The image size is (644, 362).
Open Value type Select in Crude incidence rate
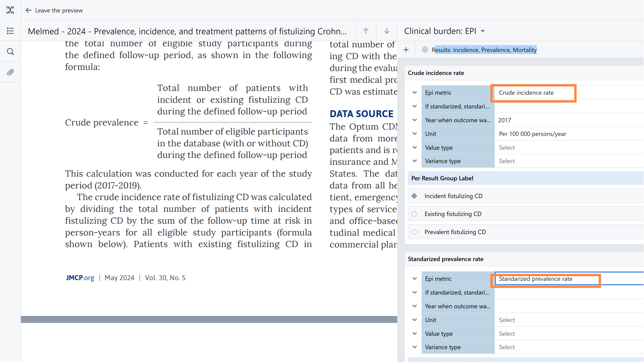[x=569, y=147]
